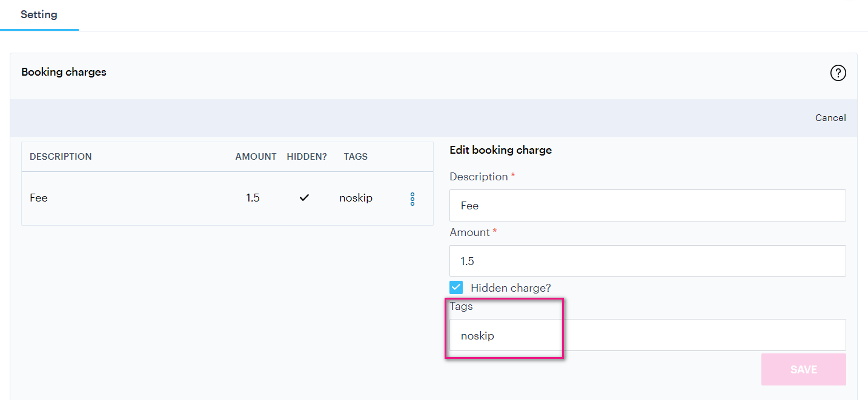Focus the Tags input field
This screenshot has width=868, height=400.
tap(648, 335)
